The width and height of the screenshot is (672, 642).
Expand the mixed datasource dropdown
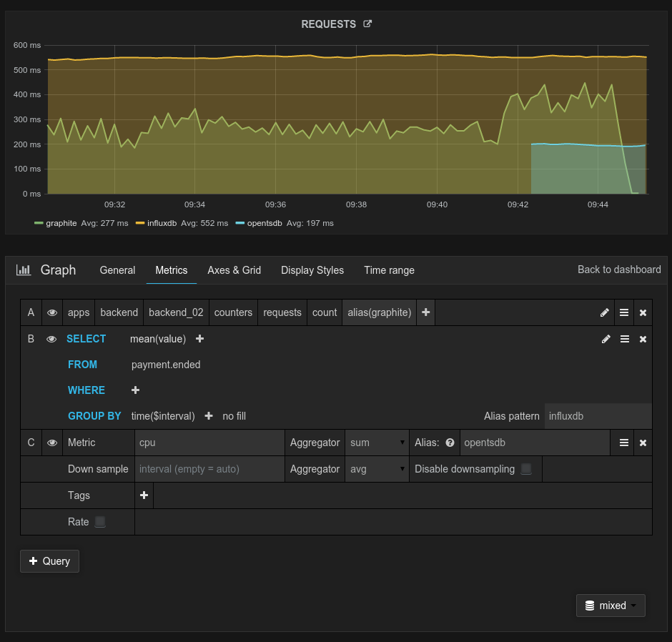tap(611, 606)
